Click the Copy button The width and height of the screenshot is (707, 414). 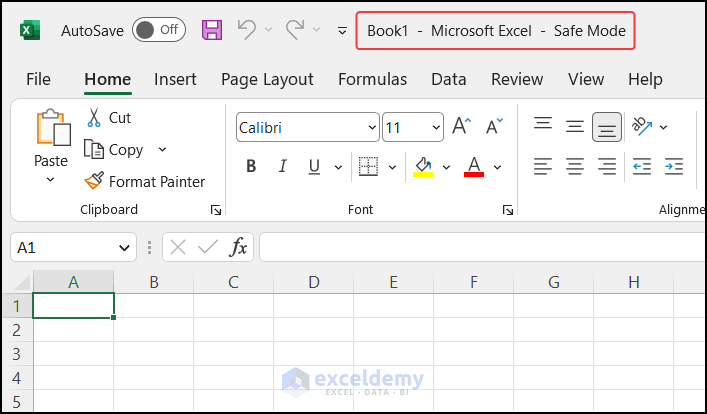click(x=115, y=150)
